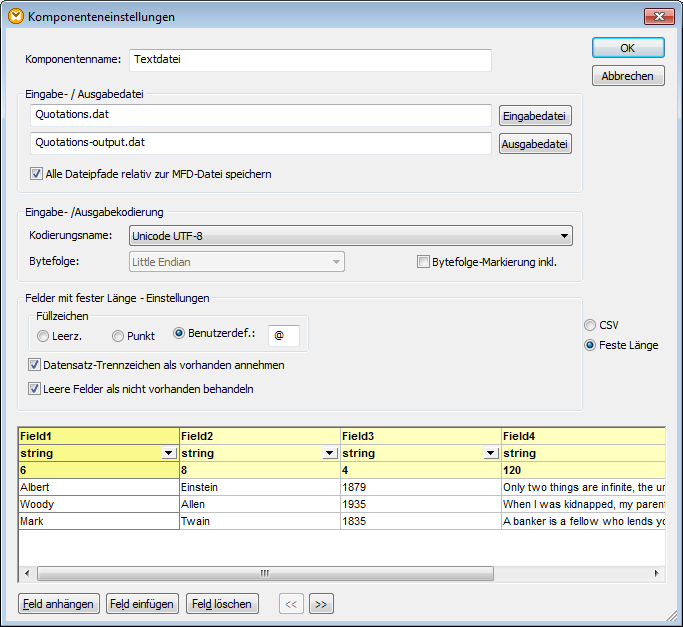Click the move field right >> icon
The height and width of the screenshot is (627, 683).
point(321,603)
